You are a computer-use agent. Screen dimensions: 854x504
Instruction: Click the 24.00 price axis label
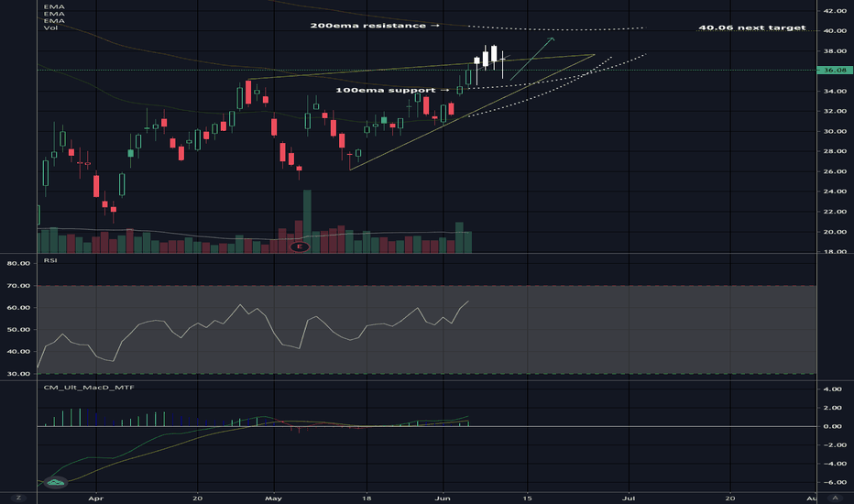tap(835, 192)
